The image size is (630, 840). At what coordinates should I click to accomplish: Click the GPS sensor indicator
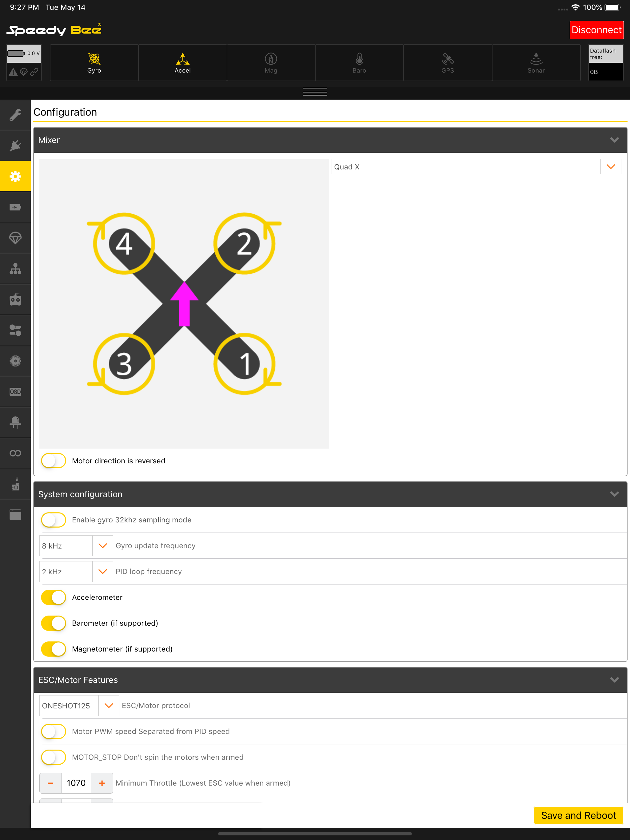[448, 63]
